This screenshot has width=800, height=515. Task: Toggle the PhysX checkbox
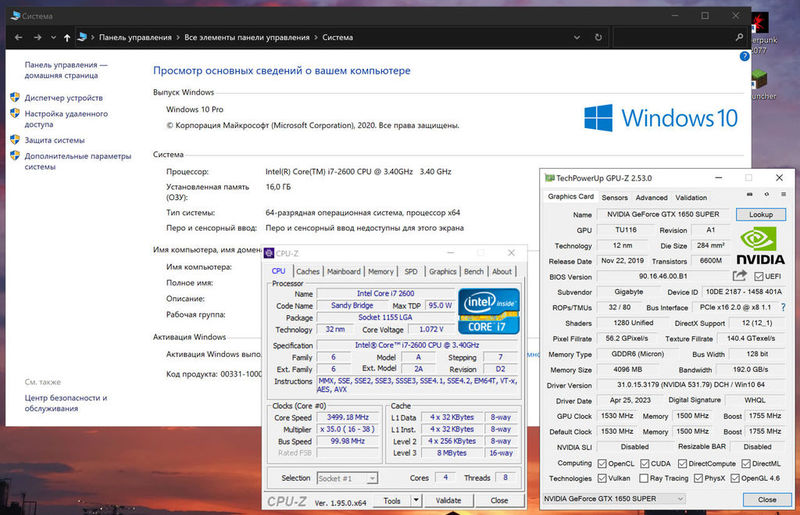click(698, 478)
